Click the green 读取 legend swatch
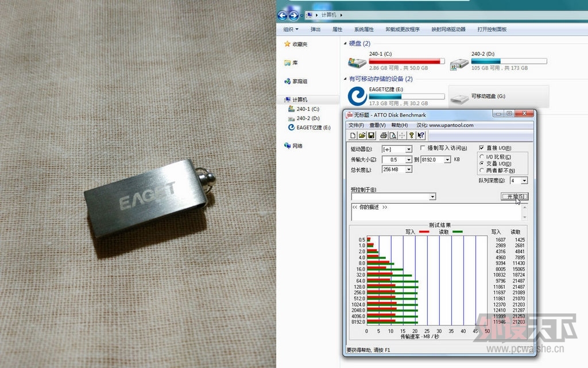Screen dimensions: 588x368 click(x=458, y=232)
